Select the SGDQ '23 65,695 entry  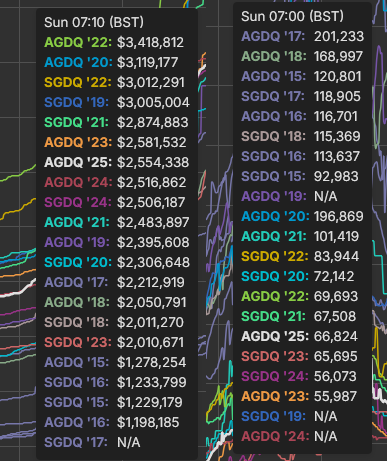299,356
